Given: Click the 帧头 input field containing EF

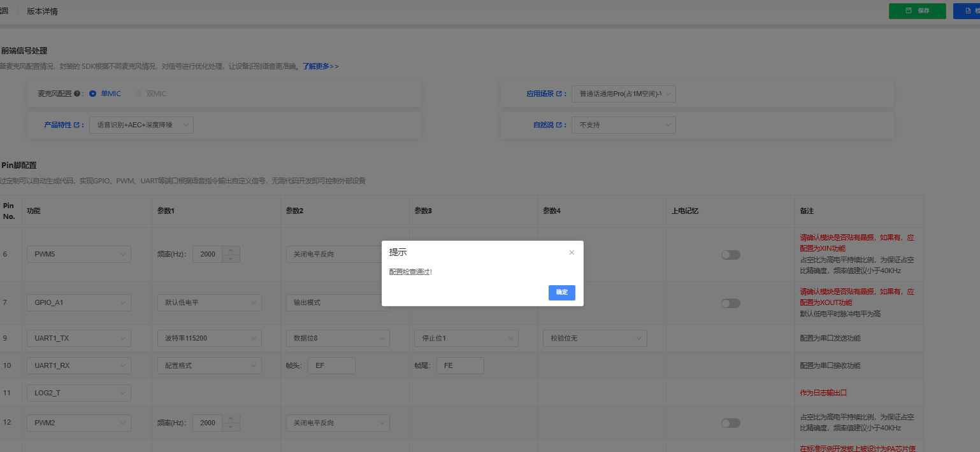Looking at the screenshot, I should [x=331, y=365].
